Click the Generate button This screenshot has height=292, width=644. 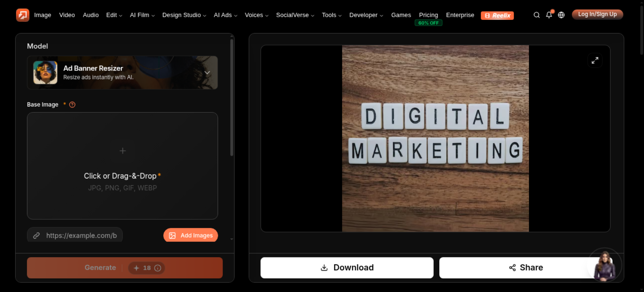pos(125,268)
